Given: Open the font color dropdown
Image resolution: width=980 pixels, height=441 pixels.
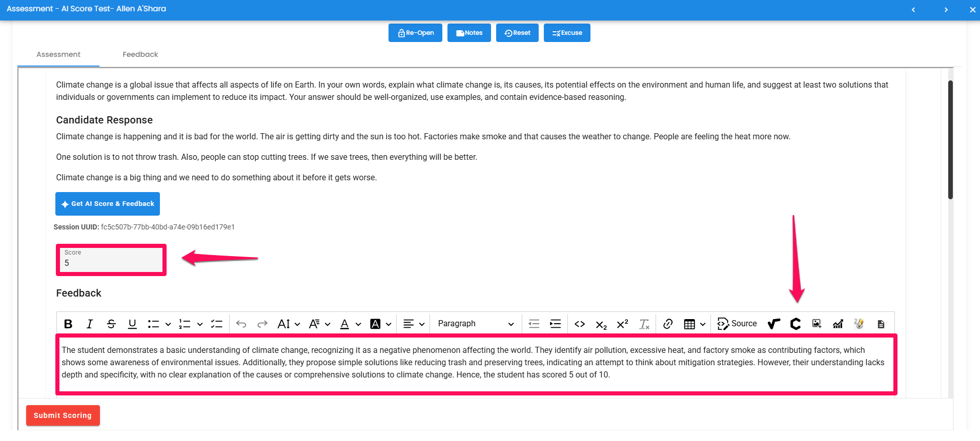Looking at the screenshot, I should [x=351, y=324].
